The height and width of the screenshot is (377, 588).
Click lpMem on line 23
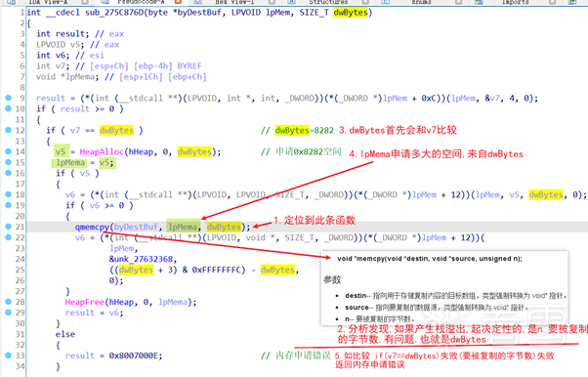point(121,248)
